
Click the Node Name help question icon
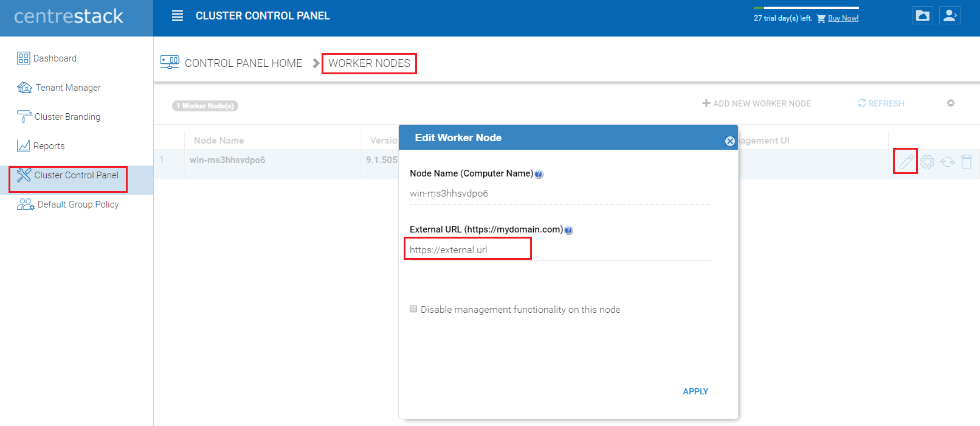click(x=539, y=175)
